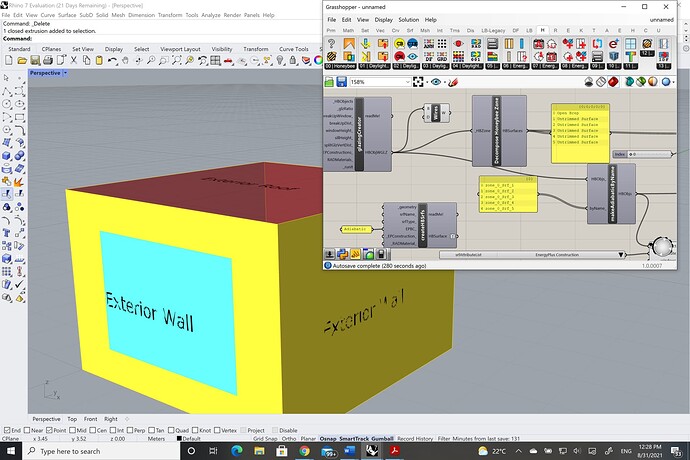Toggle Planar in Rhino status bar

(x=308, y=439)
